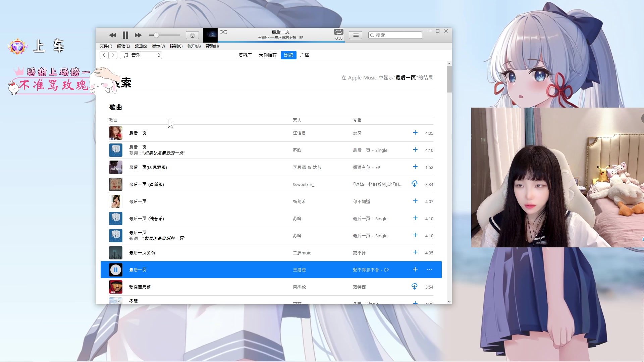Open artist Ssweetxin_
Viewport: 644px width, 362px height.
(x=304, y=185)
